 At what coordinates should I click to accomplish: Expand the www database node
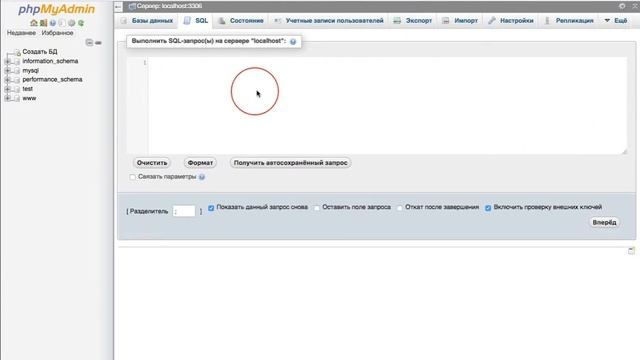7,98
